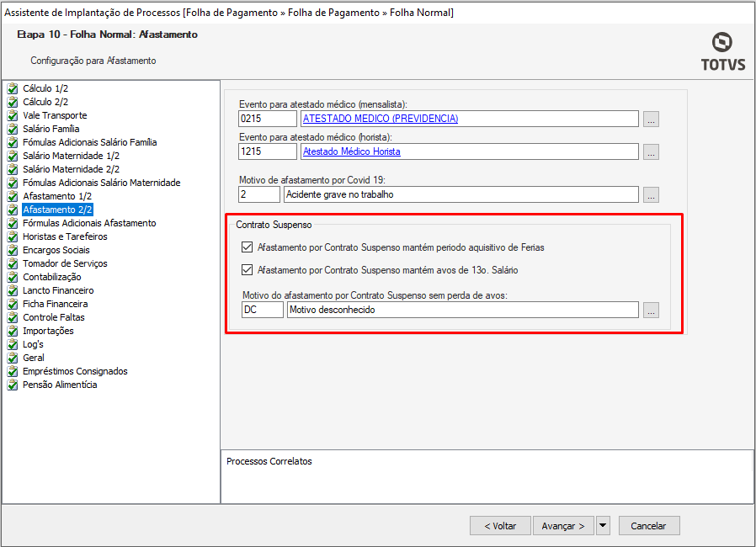Open lookup for Covid 19 afastamento motivo
The height and width of the screenshot is (547, 756).
click(x=651, y=194)
